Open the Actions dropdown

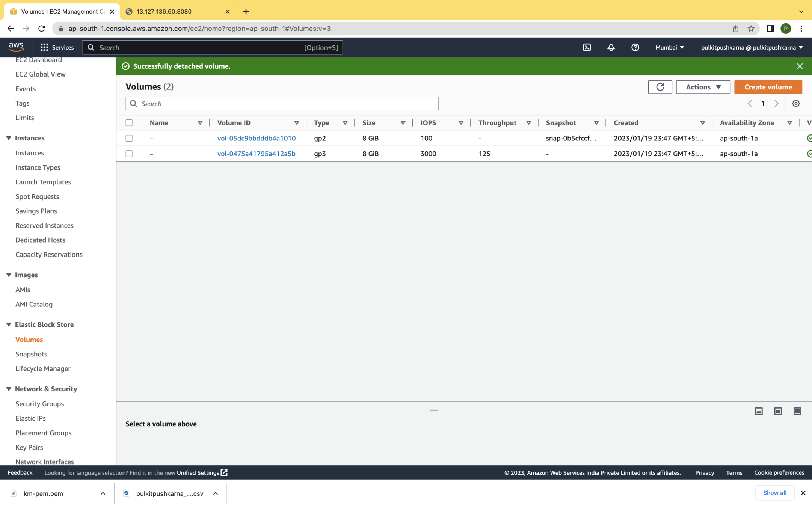(703, 87)
